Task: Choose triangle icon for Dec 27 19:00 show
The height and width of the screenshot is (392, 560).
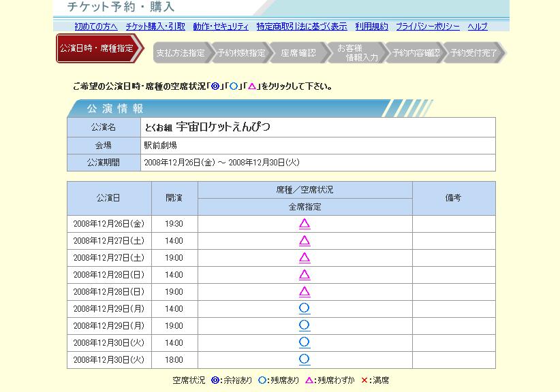Action: (305, 257)
